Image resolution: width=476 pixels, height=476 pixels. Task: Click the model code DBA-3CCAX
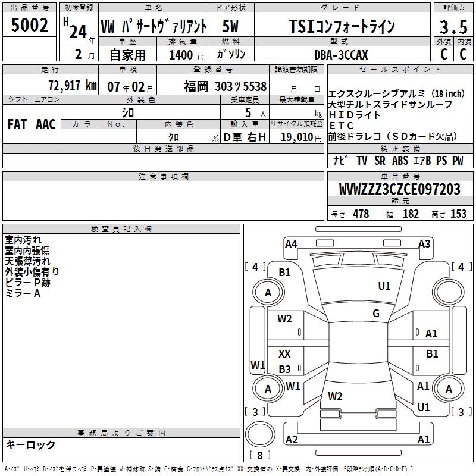click(x=341, y=55)
